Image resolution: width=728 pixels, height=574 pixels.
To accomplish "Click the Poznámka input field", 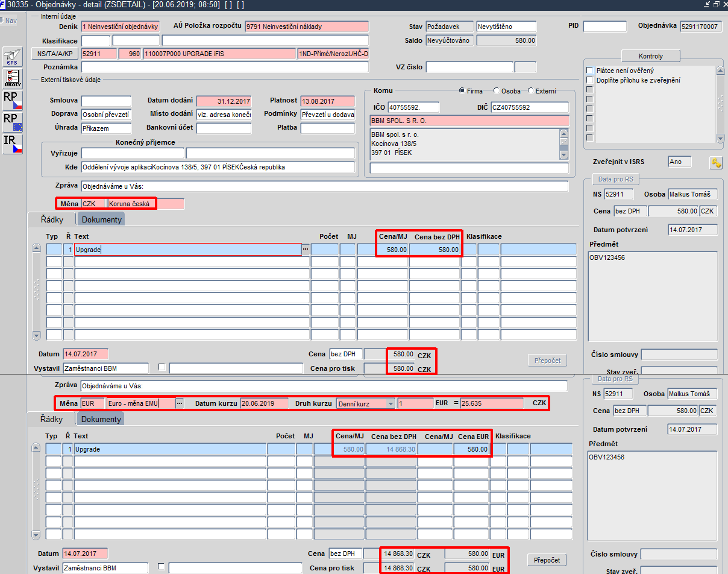I will coord(225,67).
